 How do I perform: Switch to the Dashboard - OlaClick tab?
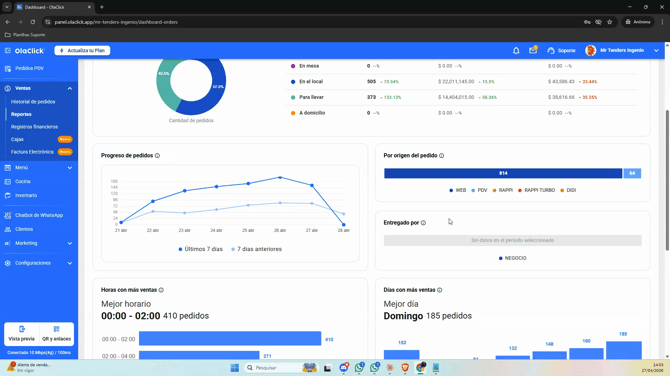coord(53,7)
